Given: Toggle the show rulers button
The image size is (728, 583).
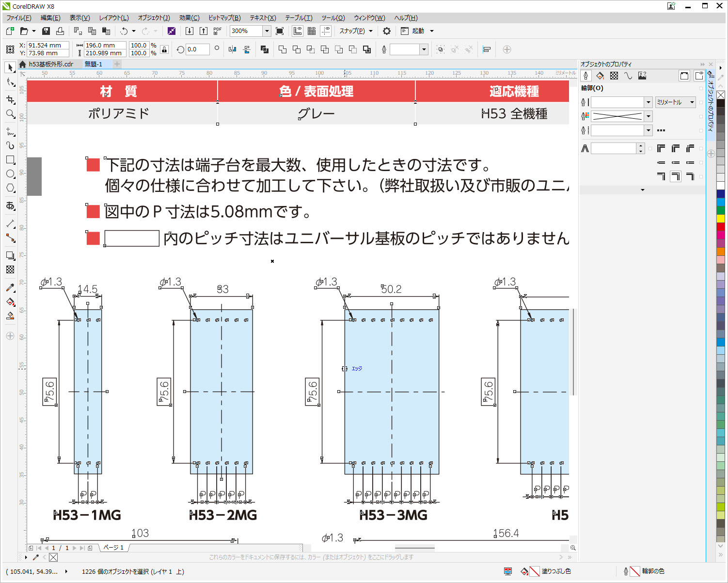Looking at the screenshot, I should 298,31.
